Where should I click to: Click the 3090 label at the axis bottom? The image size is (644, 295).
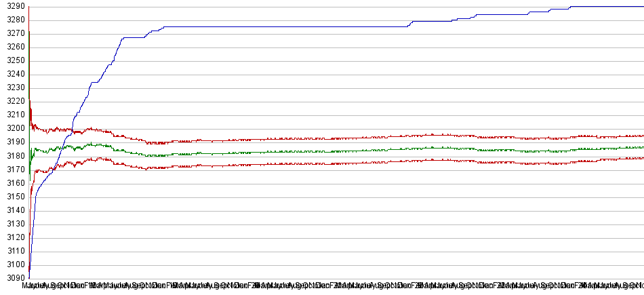pyautogui.click(x=13, y=278)
